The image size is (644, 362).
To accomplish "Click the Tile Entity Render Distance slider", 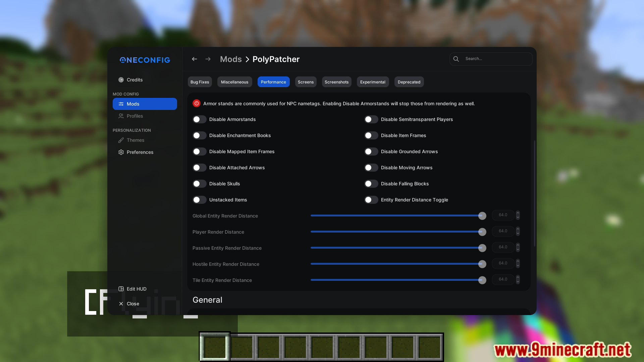I will pyautogui.click(x=398, y=280).
